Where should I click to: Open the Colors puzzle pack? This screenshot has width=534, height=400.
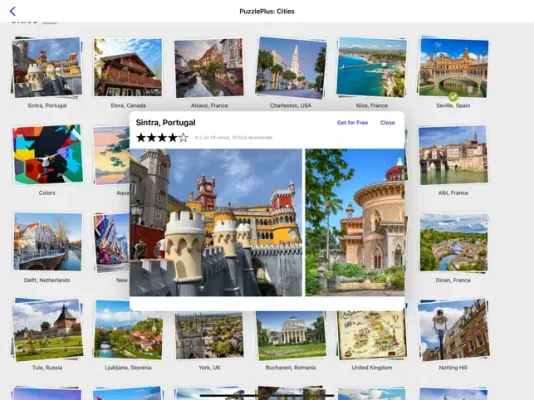[47, 154]
